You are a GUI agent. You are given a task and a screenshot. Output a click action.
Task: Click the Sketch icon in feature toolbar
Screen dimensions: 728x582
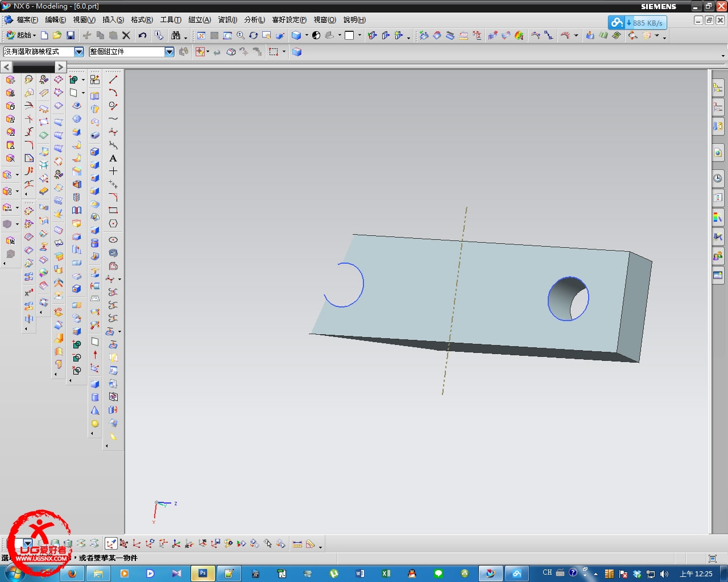tap(95, 80)
